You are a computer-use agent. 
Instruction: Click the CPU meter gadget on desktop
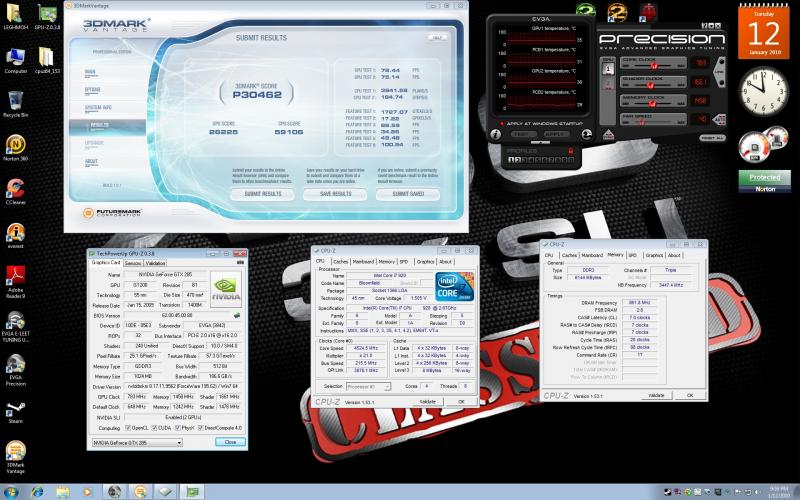[x=763, y=144]
